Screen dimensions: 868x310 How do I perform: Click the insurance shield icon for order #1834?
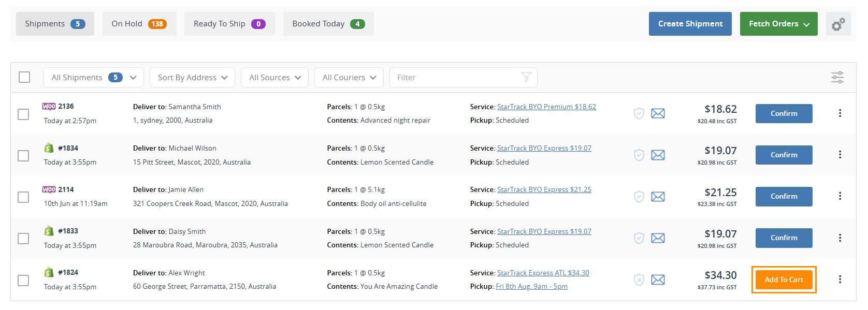(639, 155)
